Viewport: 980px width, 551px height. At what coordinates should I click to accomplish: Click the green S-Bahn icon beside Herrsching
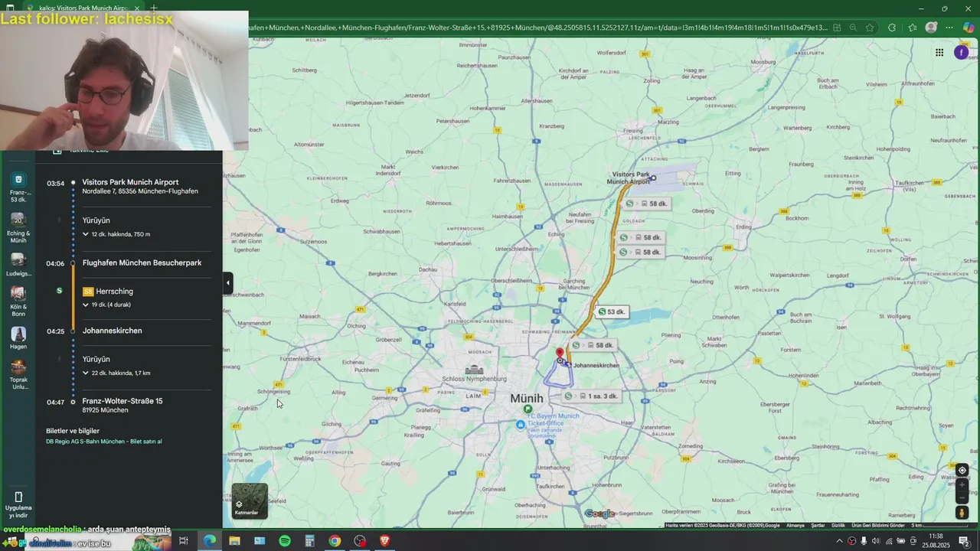[x=60, y=291]
